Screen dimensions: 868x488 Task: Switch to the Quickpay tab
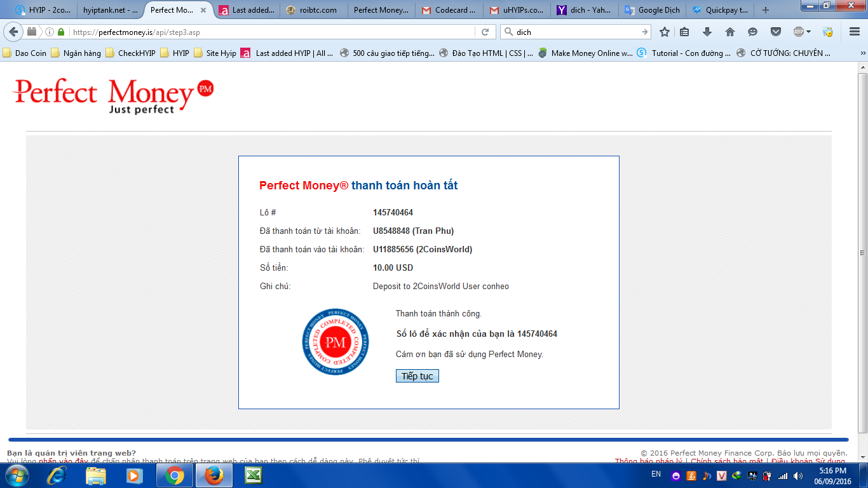point(719,10)
